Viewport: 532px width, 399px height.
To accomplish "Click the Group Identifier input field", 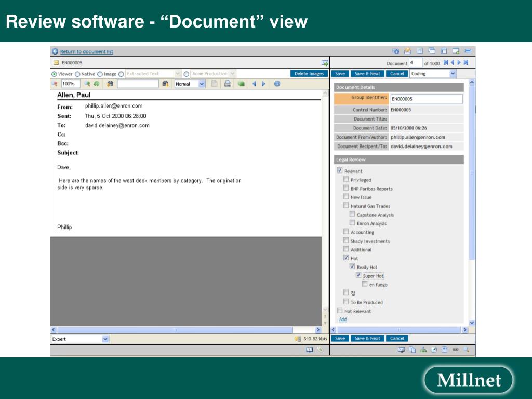I will click(427, 99).
